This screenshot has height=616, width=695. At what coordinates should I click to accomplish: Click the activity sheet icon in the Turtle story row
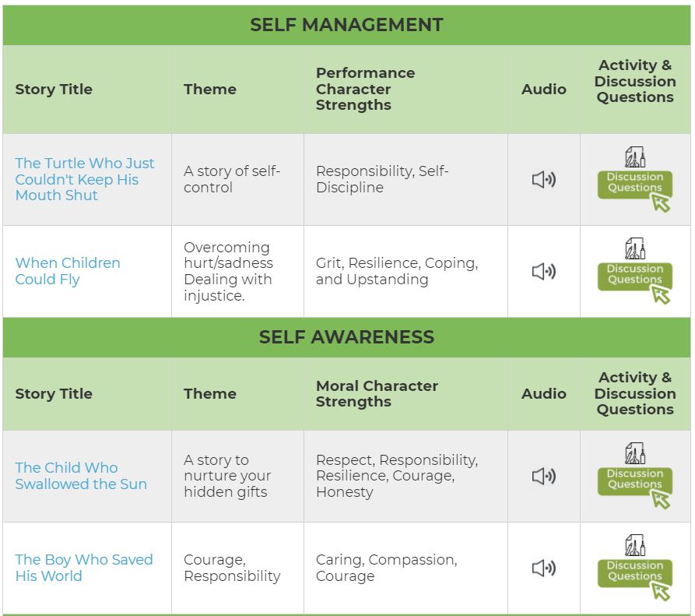coord(635,157)
